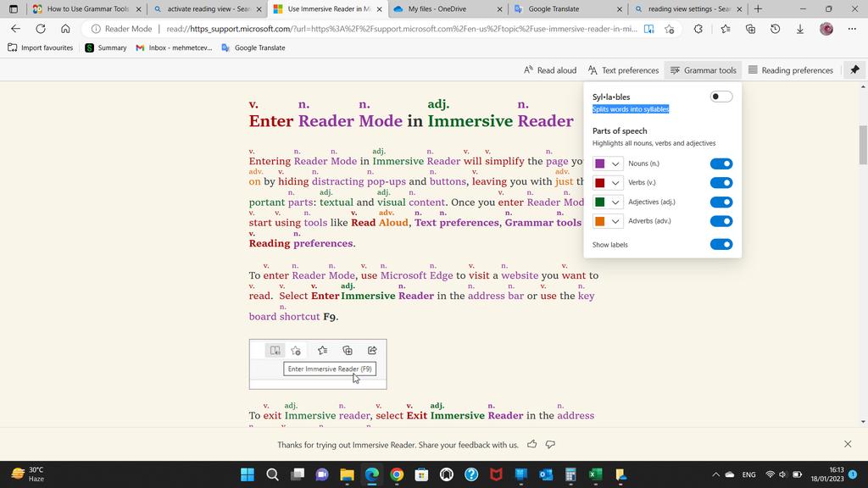Click the Enter Immersive Reader screenshot image
Image resolution: width=868 pixels, height=488 pixels.
point(318,364)
